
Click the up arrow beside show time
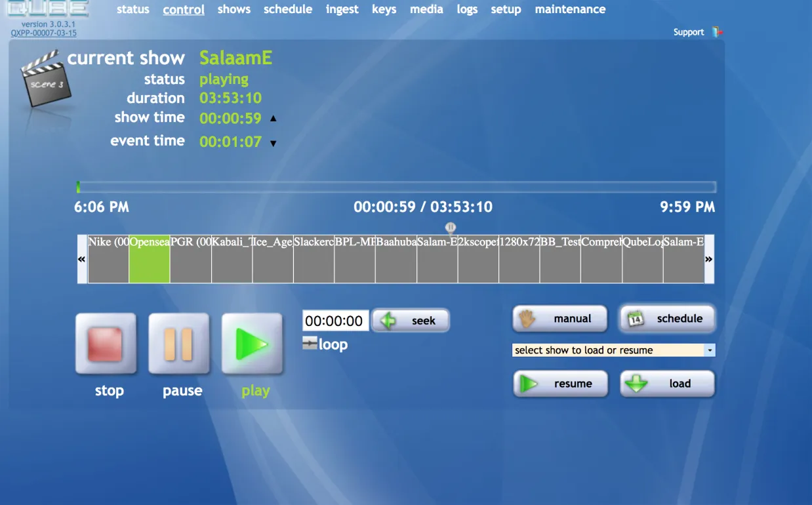(x=274, y=119)
